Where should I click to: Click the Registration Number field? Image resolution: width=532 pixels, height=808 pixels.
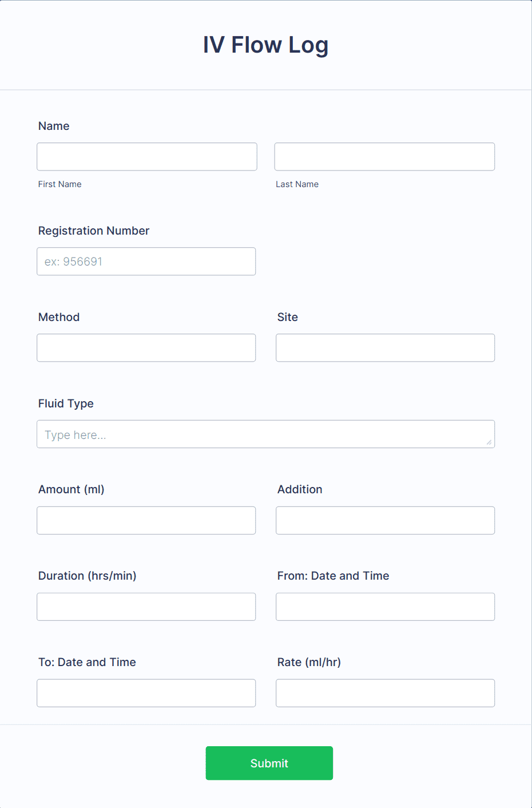click(x=146, y=261)
